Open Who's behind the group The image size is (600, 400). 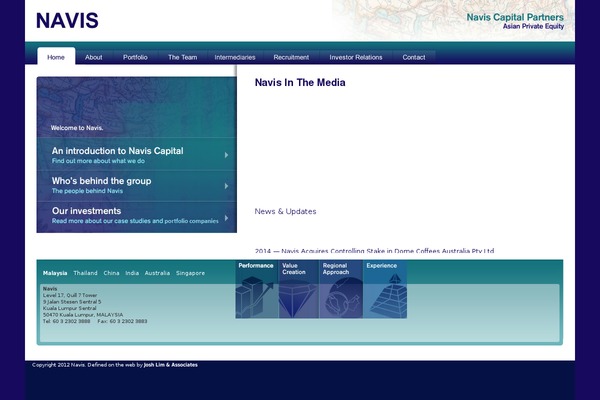(x=101, y=181)
